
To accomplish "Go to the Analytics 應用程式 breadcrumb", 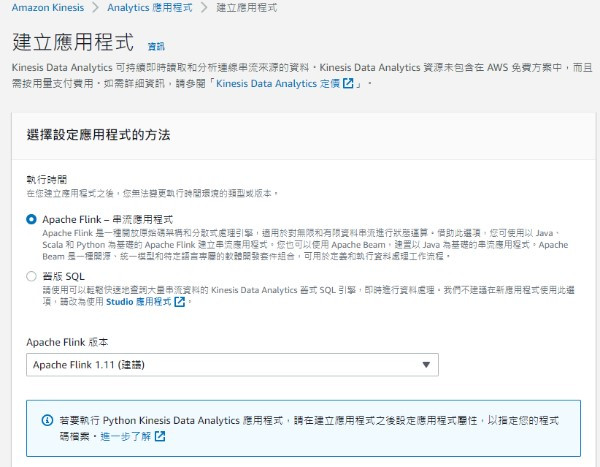I will [x=150, y=8].
